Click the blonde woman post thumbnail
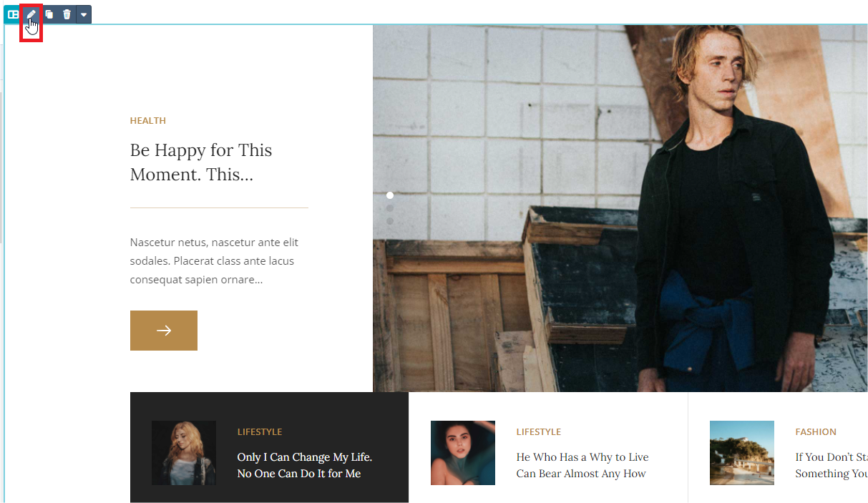Screen dimensions: 868x503 coord(184,453)
